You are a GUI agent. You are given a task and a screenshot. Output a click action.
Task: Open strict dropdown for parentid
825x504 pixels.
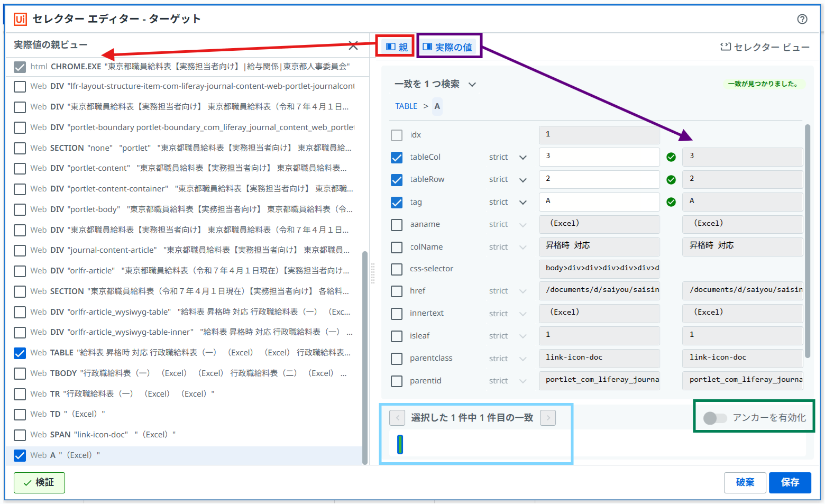point(523,381)
